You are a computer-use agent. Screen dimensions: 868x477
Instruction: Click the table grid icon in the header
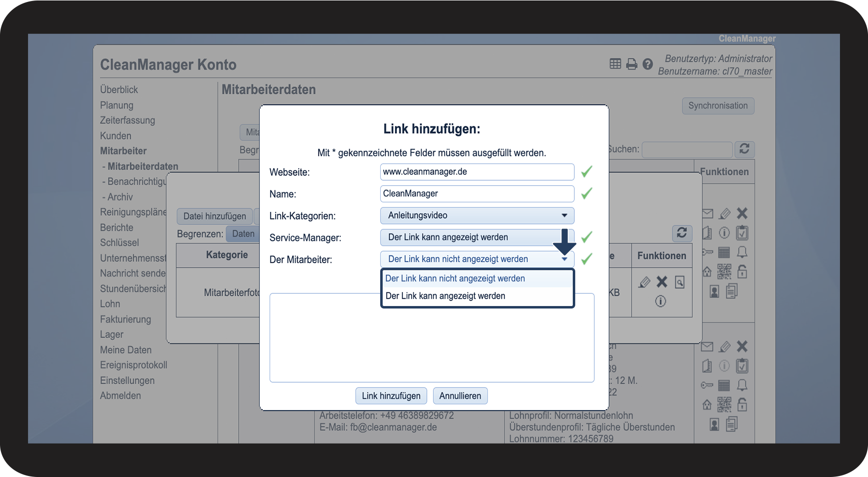tap(615, 64)
